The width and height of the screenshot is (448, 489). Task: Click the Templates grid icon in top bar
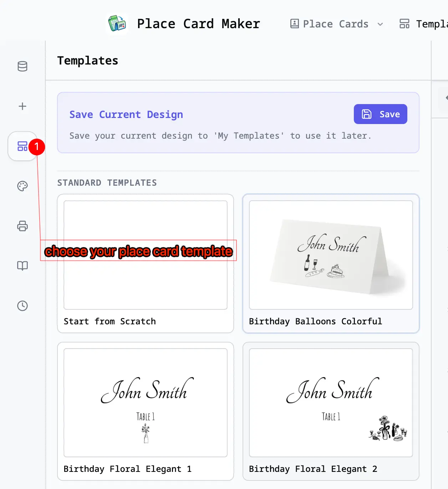point(404,24)
